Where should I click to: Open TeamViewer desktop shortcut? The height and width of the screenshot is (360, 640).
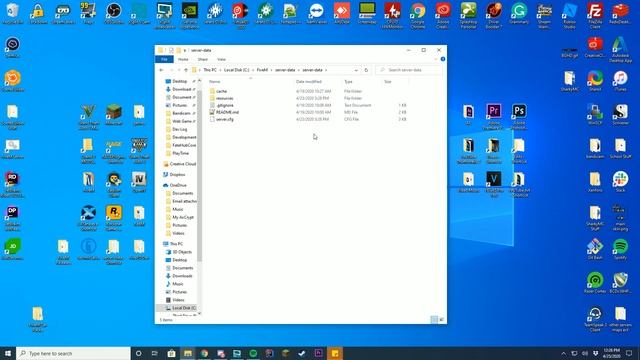[x=316, y=13]
